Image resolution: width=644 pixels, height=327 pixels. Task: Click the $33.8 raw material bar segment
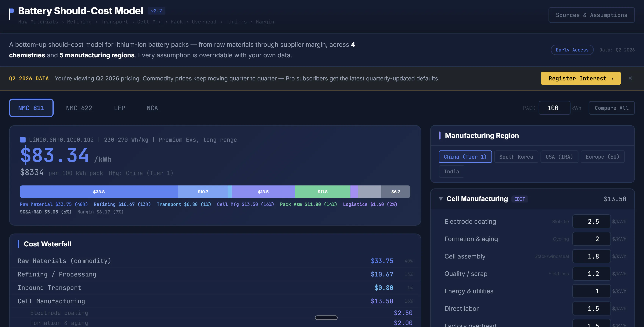(99, 192)
